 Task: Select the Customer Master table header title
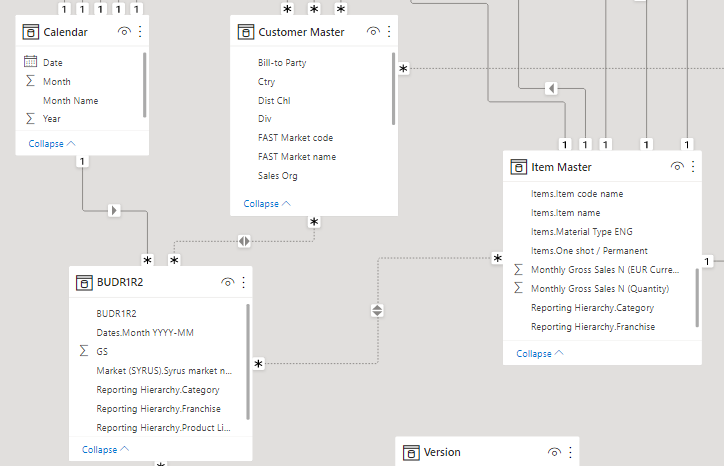pyautogui.click(x=301, y=32)
